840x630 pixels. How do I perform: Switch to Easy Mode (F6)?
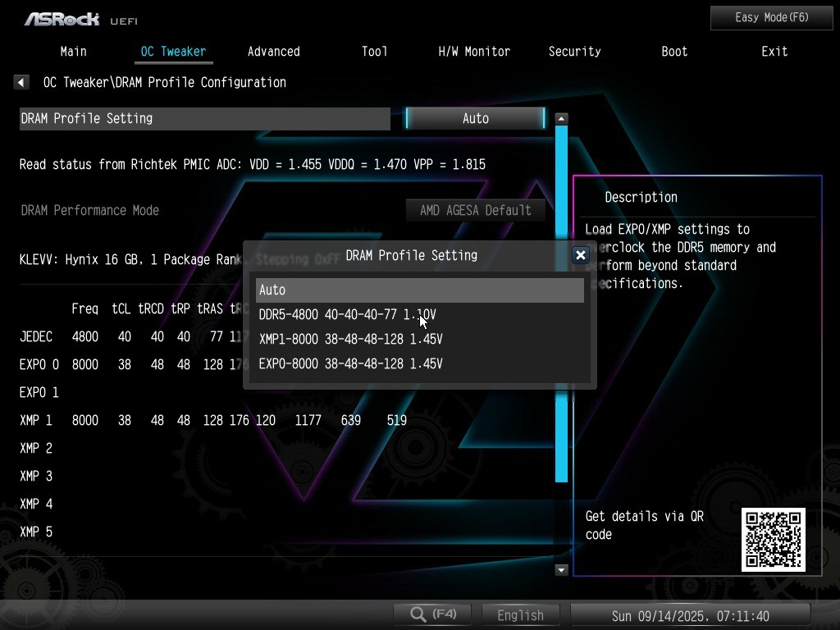click(771, 17)
